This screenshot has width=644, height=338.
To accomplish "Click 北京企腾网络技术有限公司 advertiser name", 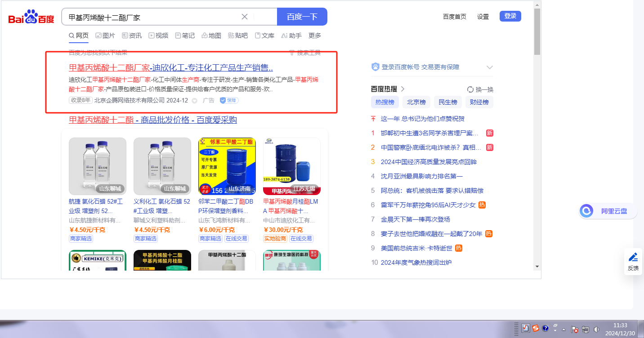I will point(130,100).
